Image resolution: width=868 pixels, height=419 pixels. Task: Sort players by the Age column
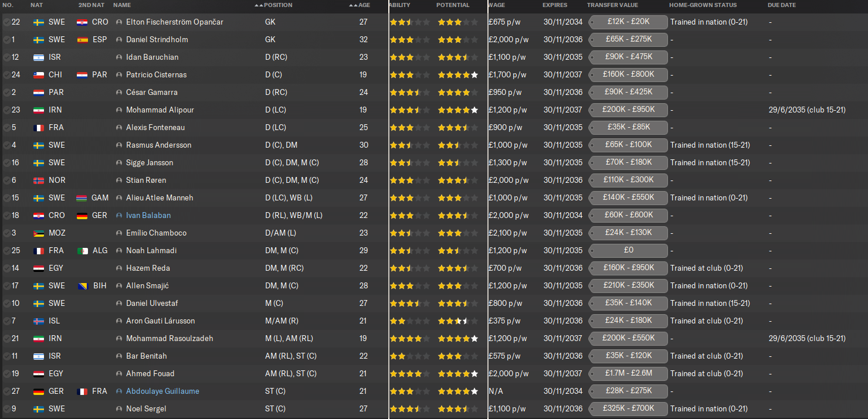pyautogui.click(x=364, y=5)
